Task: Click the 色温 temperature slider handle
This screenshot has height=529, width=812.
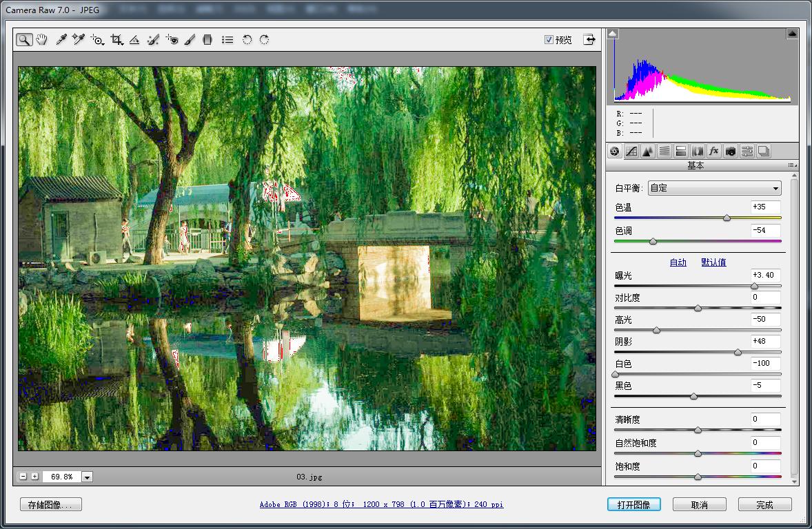Action: click(727, 218)
